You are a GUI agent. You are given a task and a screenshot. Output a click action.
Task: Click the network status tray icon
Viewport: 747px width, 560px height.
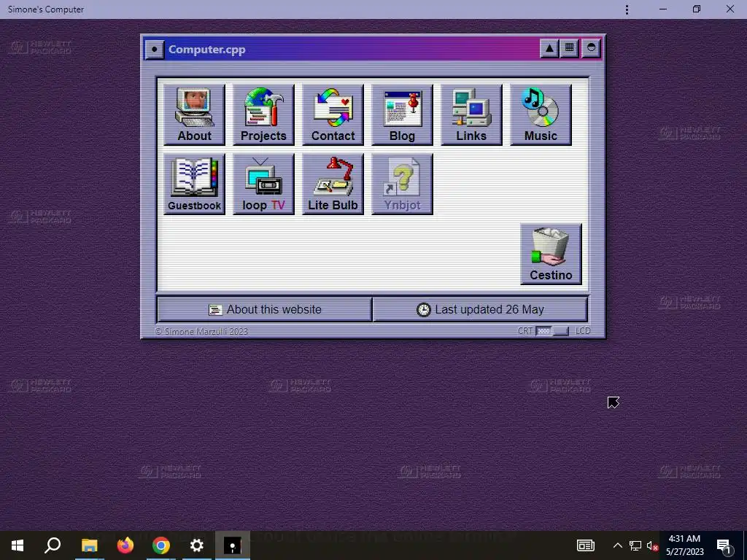[635, 545]
